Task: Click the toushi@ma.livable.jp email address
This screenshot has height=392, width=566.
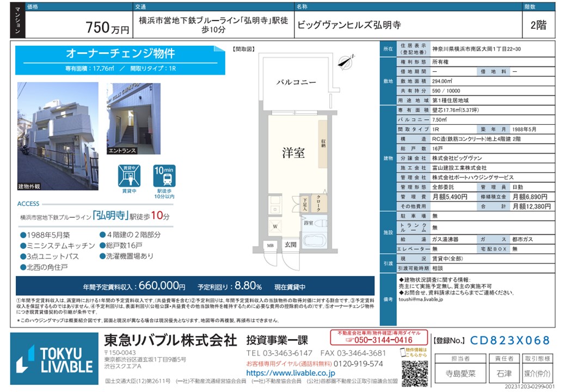Action: click(421, 299)
